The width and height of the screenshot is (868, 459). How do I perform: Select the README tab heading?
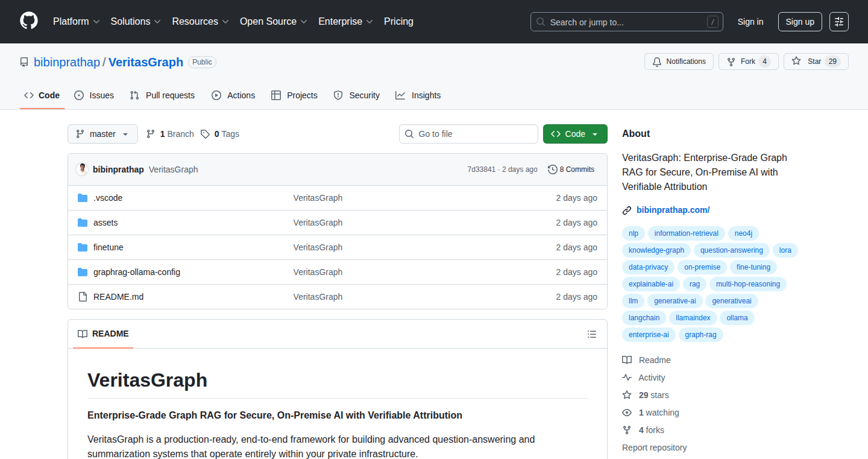103,334
